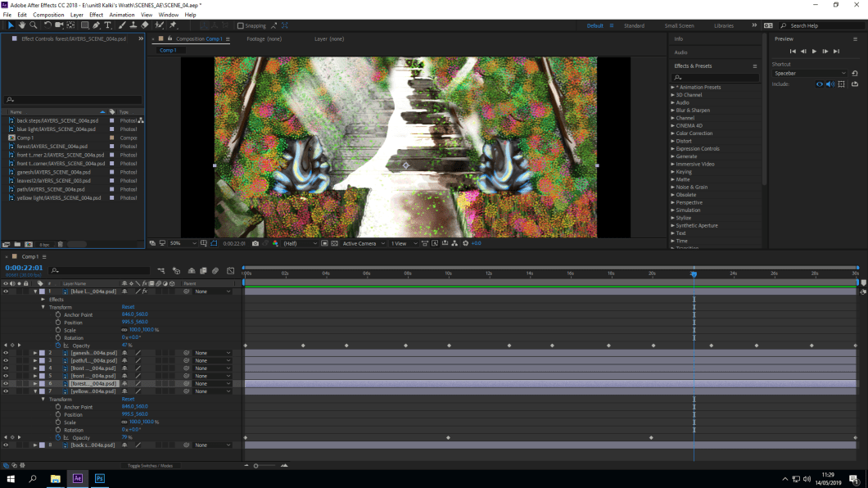Click the Toggle Switches / Modes button
This screenshot has width=868, height=488.
[x=150, y=465]
